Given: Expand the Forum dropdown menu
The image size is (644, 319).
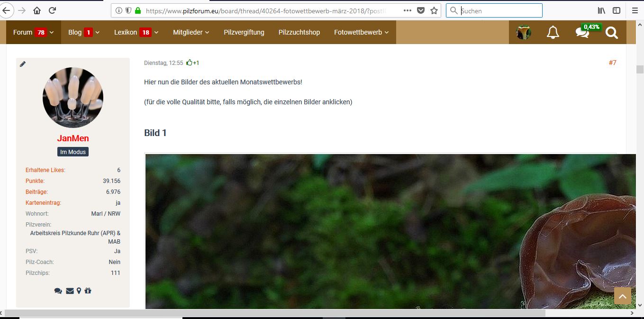Looking at the screenshot, I should (x=33, y=32).
